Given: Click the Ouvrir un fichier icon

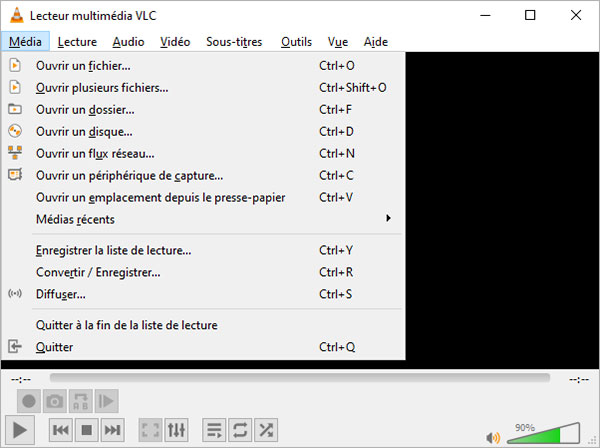Looking at the screenshot, I should point(15,65).
